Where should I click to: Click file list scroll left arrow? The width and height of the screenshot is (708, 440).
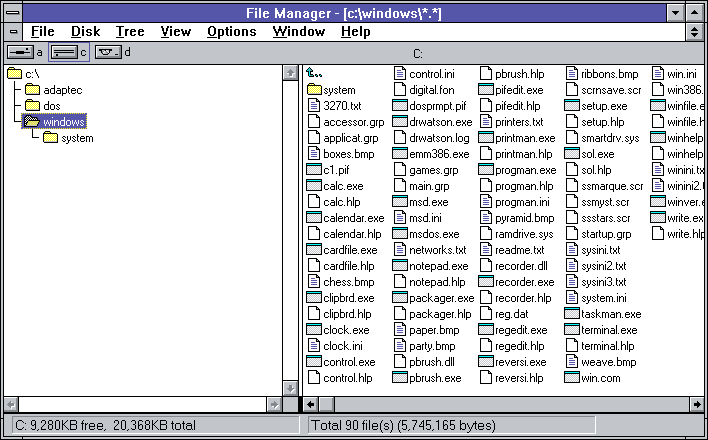pyautogui.click(x=311, y=404)
